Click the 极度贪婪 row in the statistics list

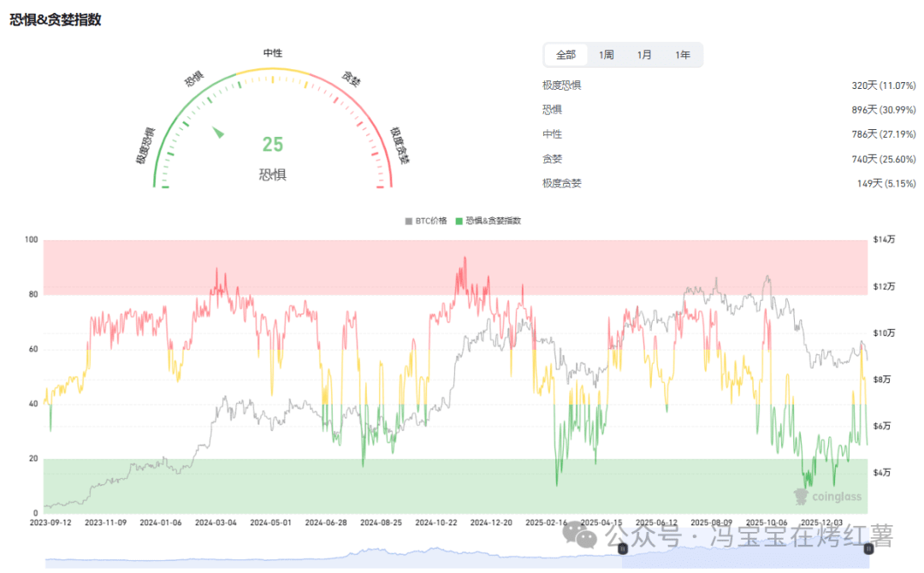click(x=729, y=183)
